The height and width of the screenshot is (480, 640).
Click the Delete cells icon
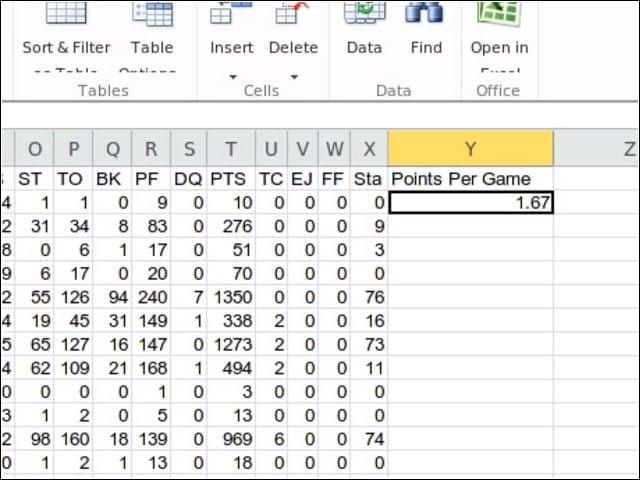coord(292,12)
